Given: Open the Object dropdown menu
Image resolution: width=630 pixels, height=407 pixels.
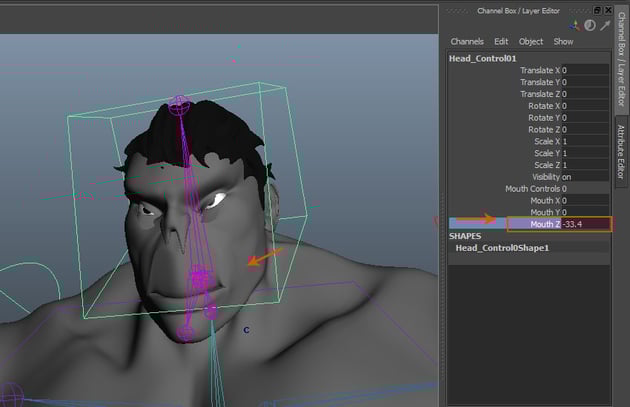Looking at the screenshot, I should (531, 42).
